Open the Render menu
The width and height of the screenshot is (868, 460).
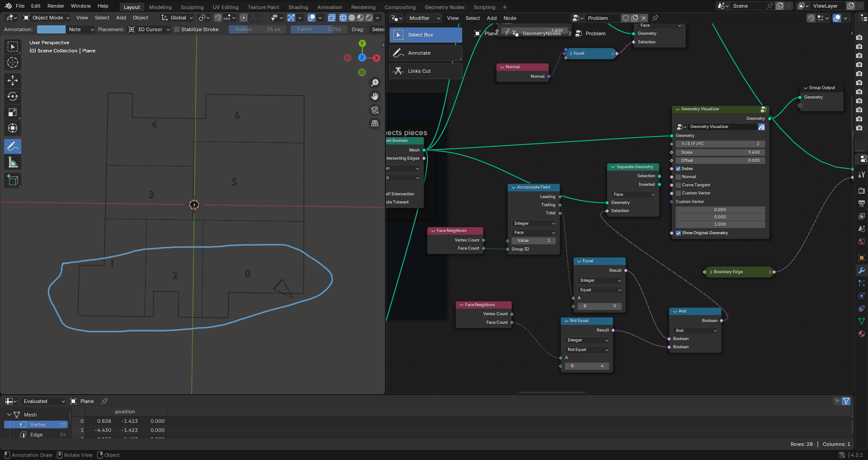tap(56, 6)
